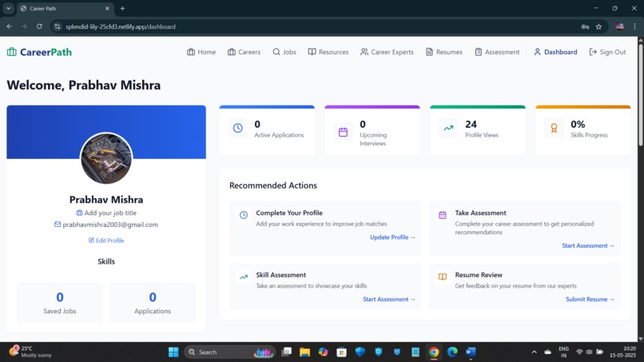Open the Chrome three-dot menu
Image resolution: width=644 pixels, height=362 pixels.
[x=634, y=26]
